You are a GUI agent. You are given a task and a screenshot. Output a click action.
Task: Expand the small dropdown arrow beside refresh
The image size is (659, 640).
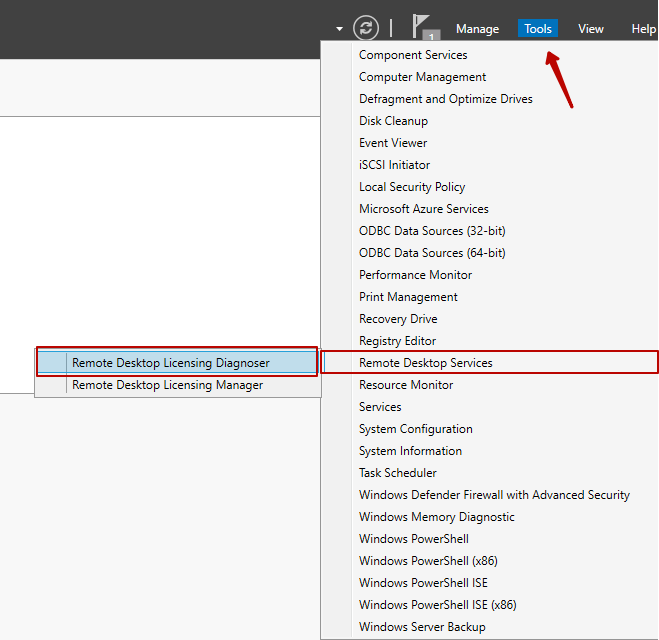coord(340,29)
